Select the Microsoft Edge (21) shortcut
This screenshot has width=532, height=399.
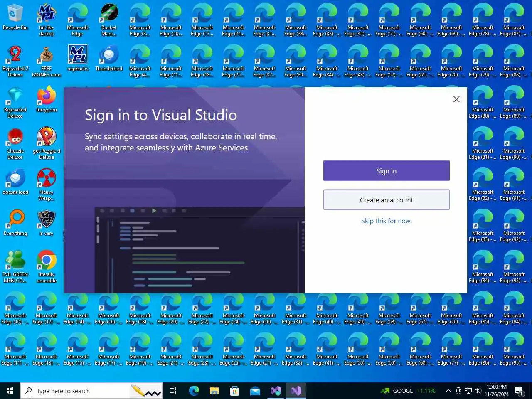coord(171,349)
